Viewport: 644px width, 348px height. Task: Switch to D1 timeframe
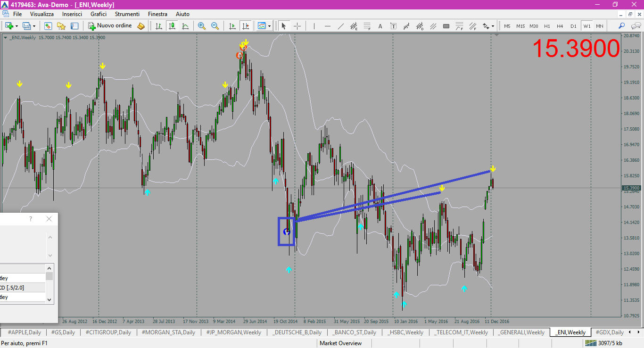[x=573, y=26]
